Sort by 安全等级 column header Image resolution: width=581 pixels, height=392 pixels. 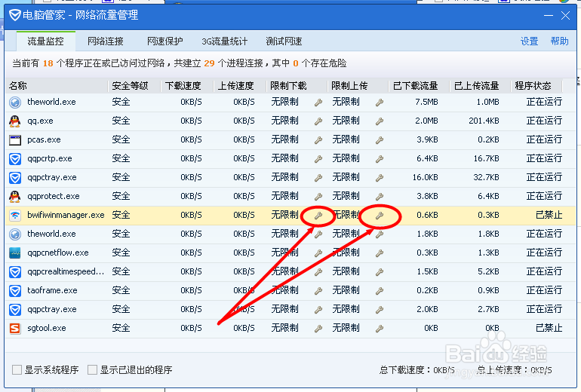134,86
